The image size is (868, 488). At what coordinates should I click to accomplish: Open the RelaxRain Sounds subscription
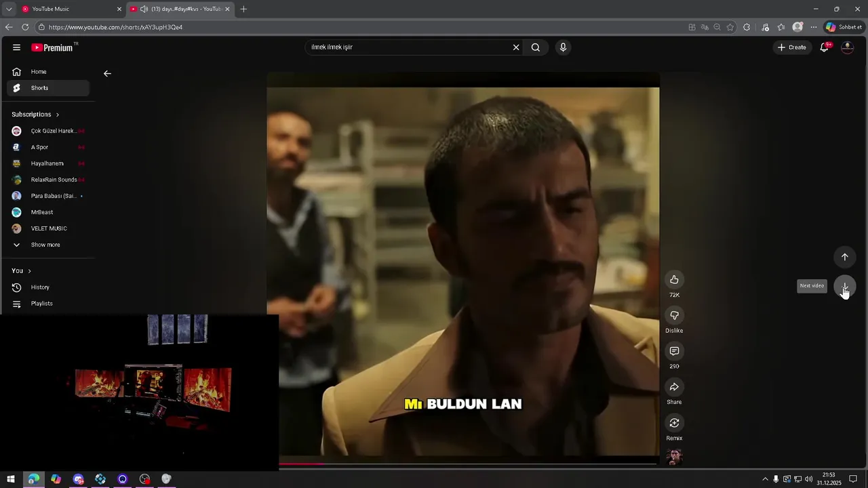coord(47,180)
